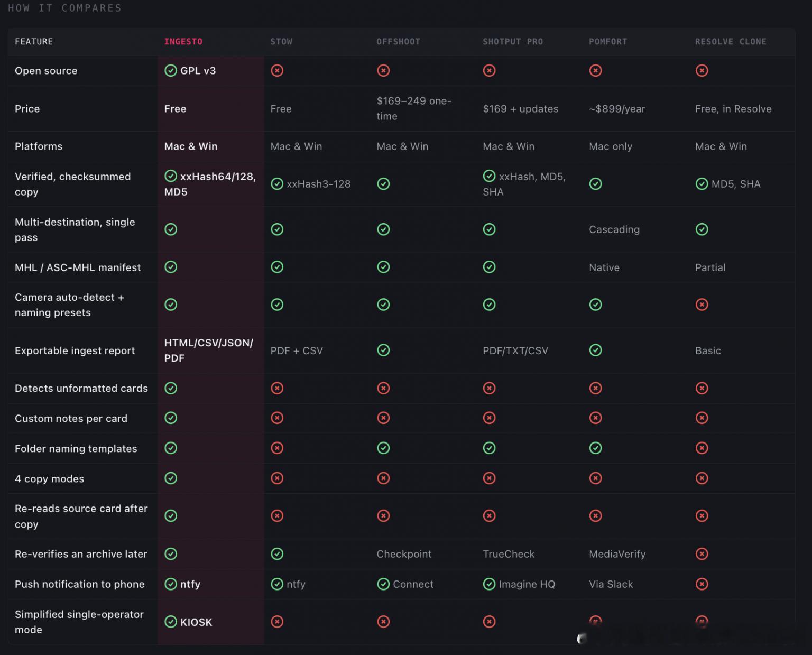Select the "PDF + CSV" cell
Screen dimensions: 812x655
[x=297, y=350]
